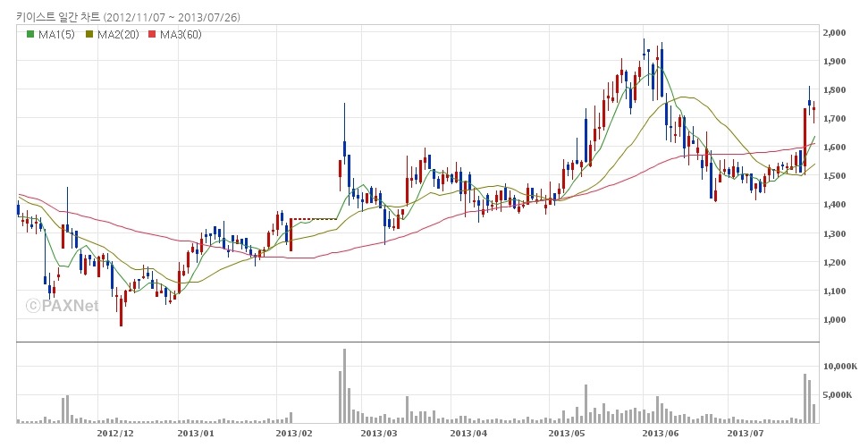Click the 1,600 price axis label

[x=834, y=148]
